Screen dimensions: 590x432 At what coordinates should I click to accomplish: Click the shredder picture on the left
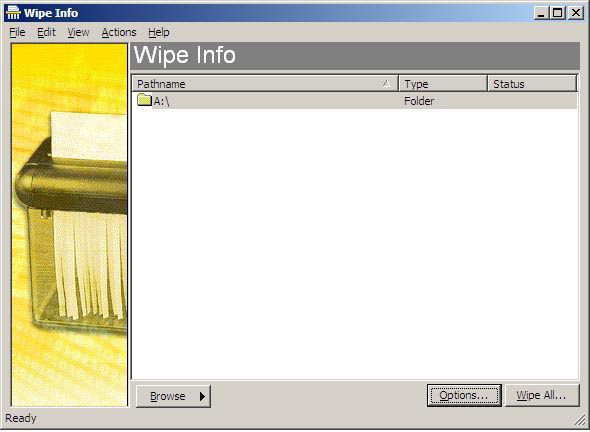[70, 225]
